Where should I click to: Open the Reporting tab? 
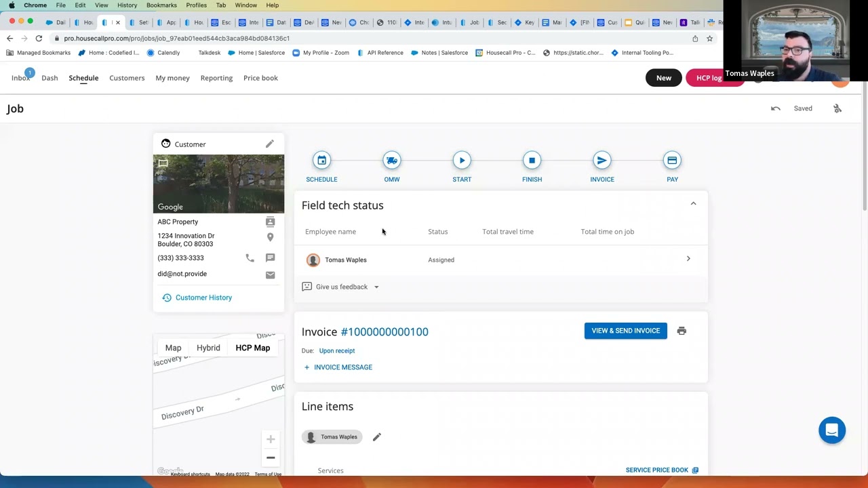point(216,78)
